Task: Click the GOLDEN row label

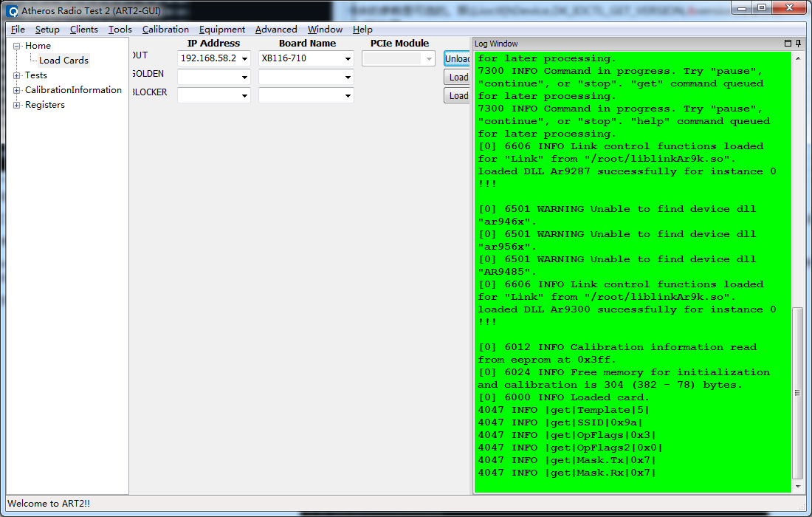Action: pyautogui.click(x=148, y=74)
